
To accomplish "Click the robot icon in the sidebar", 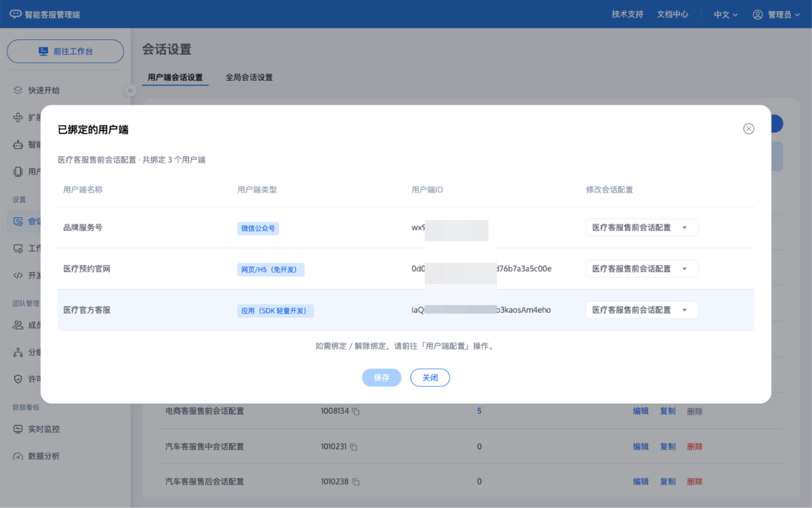I will coord(18,144).
